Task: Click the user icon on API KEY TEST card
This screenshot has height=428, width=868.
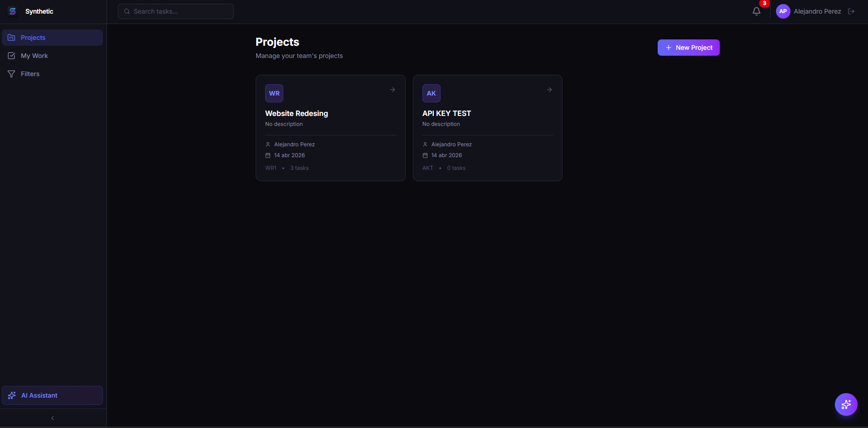Action: point(425,144)
